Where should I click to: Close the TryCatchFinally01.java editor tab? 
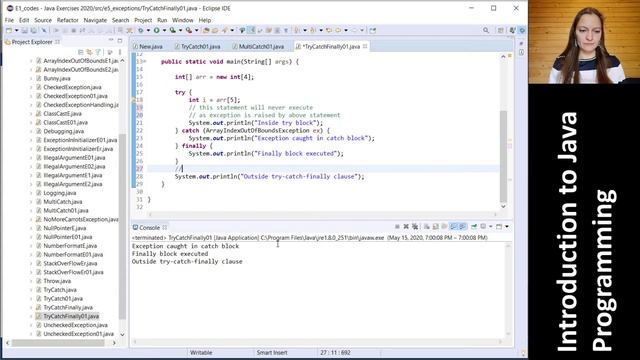pyautogui.click(x=365, y=47)
